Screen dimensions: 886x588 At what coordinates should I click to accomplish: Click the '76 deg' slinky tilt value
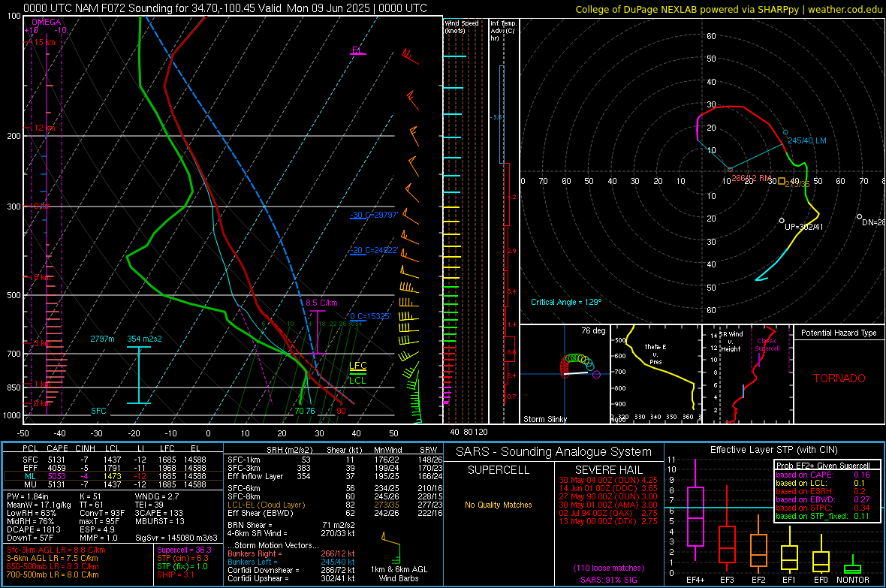(x=593, y=330)
